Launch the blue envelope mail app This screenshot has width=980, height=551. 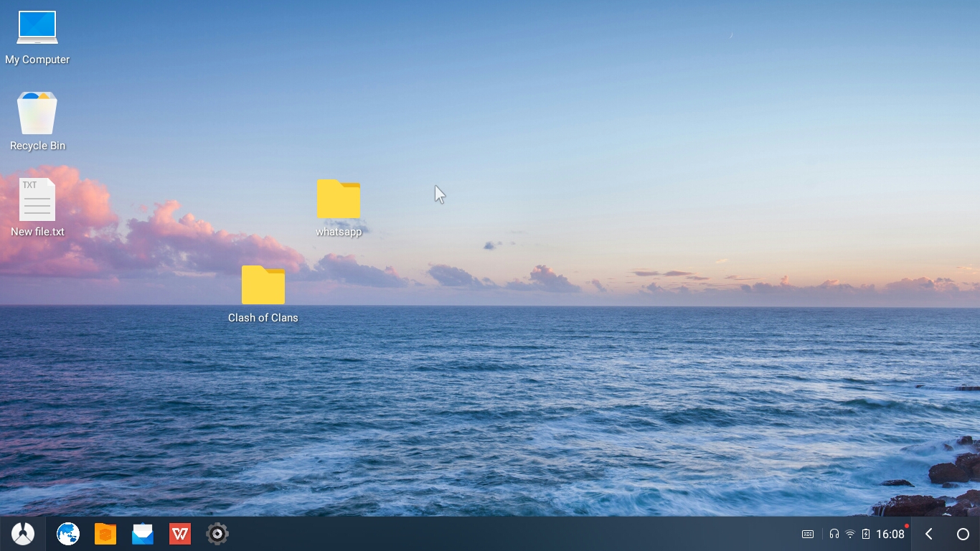(x=143, y=534)
